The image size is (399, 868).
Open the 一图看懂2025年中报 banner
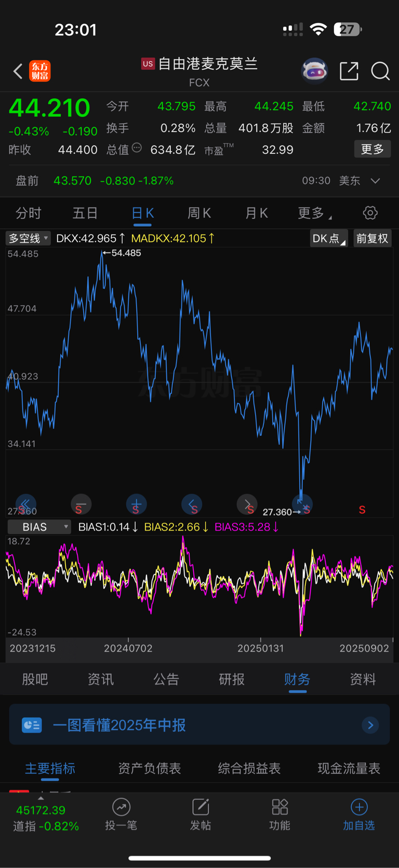(x=199, y=725)
